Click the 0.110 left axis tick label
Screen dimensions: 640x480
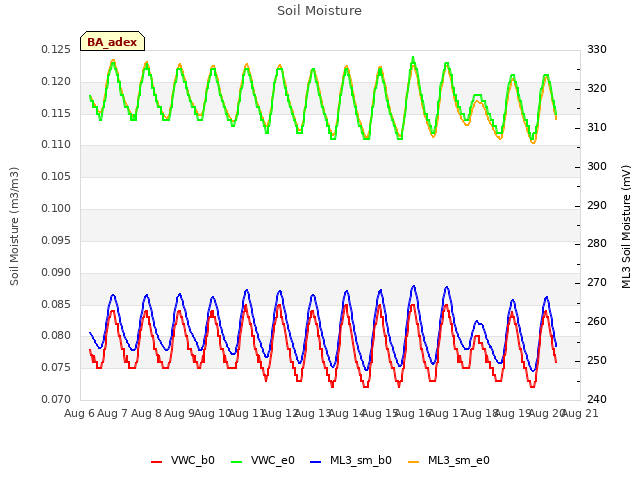tap(56, 144)
